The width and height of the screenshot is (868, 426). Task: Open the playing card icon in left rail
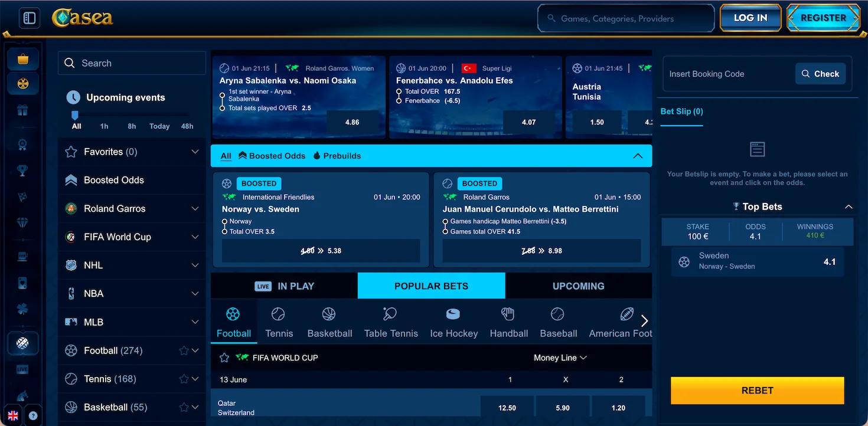coord(22,283)
